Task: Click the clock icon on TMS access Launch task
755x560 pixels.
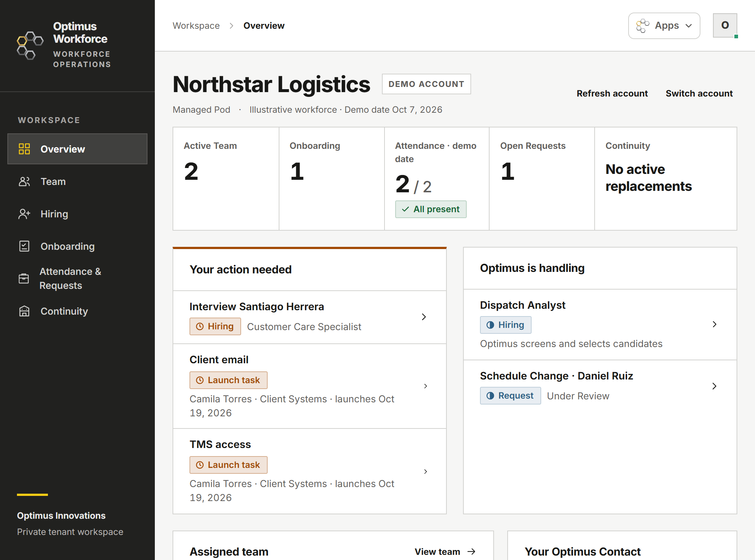Action: [200, 465]
